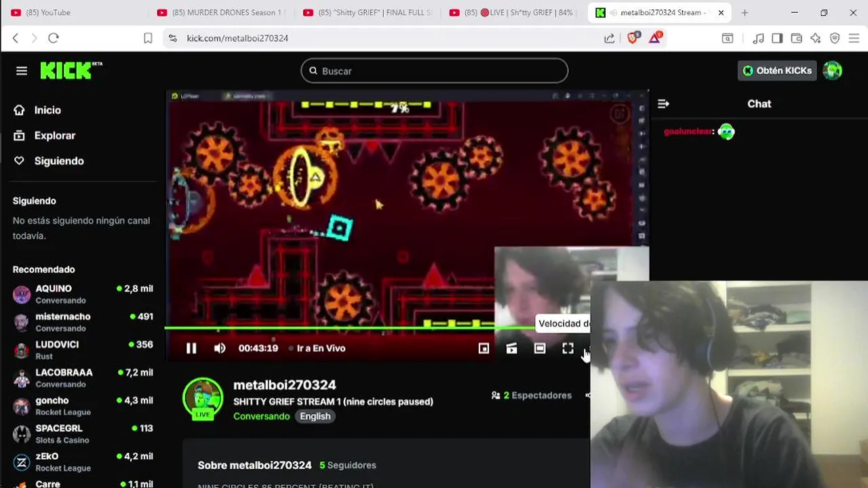Open the Brave Wallet
Screen dimensions: 868x488
(x=797, y=38)
